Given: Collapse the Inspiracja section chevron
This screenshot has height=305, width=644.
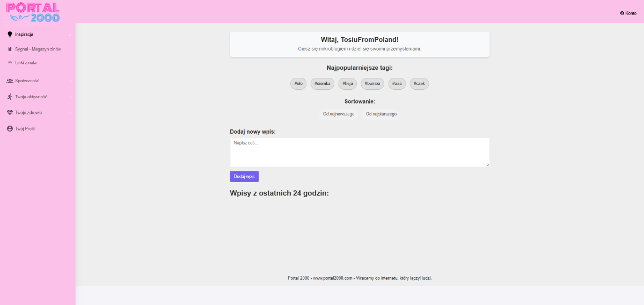Looking at the screenshot, I should (70, 34).
